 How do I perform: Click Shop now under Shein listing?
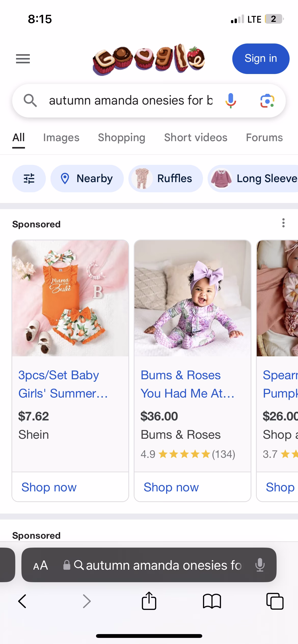(x=49, y=487)
